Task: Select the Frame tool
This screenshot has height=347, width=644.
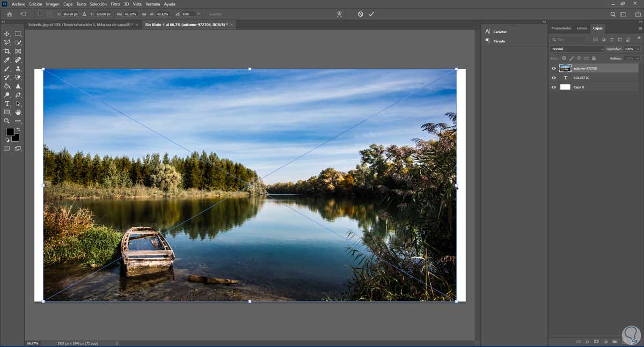Action: pyautogui.click(x=18, y=51)
